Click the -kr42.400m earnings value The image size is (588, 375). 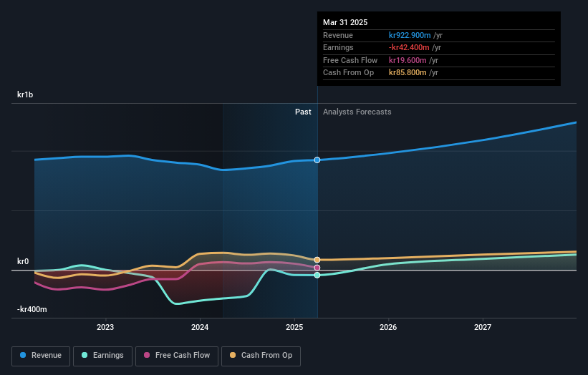(409, 47)
